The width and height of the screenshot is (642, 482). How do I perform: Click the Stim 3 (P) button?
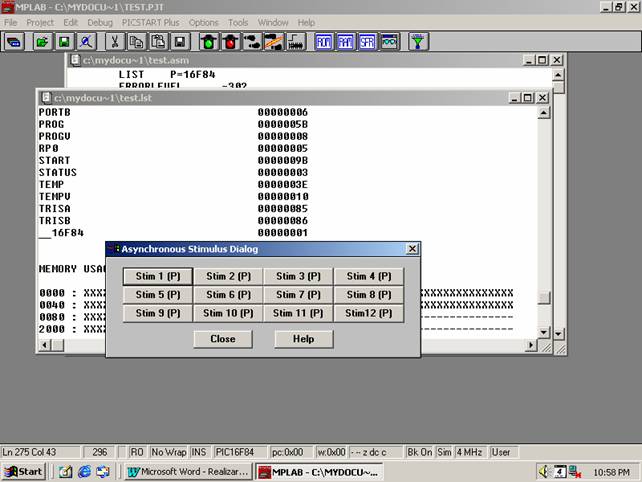click(298, 276)
